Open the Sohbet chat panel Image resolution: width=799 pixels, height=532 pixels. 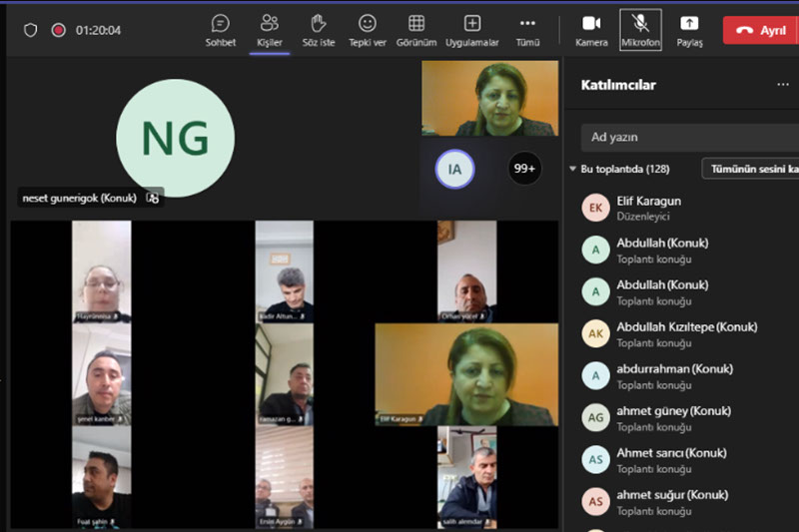[x=220, y=29]
